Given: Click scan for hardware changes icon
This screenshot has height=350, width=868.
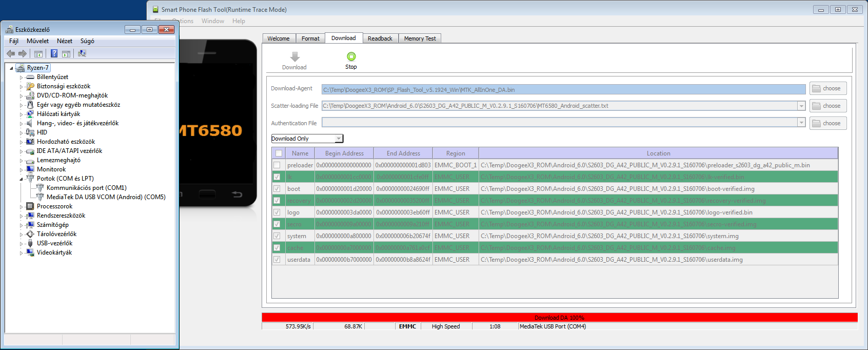Looking at the screenshot, I should (x=82, y=53).
